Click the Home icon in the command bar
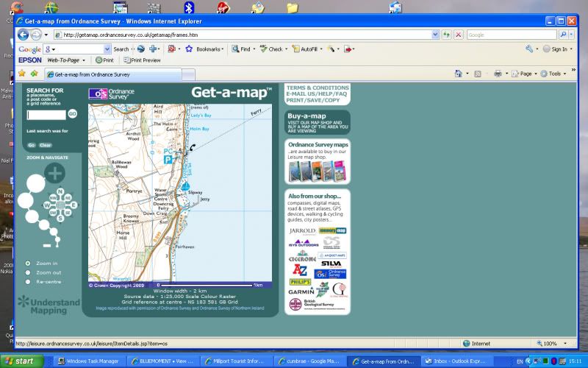Viewport: 588px width, 368px height. coord(458,74)
